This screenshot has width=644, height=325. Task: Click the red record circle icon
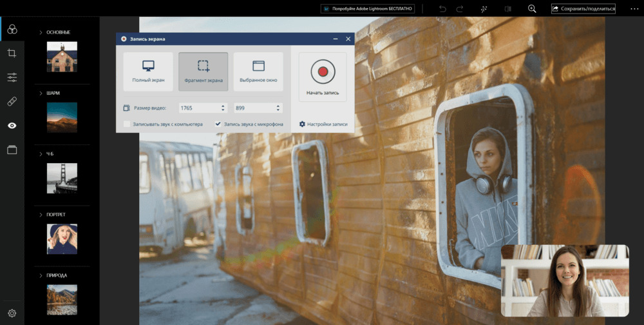click(323, 72)
